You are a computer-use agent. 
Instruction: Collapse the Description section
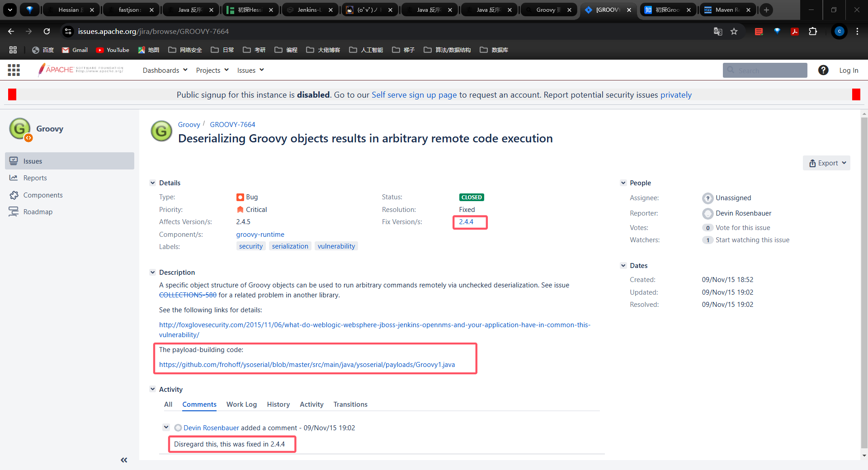[x=152, y=273]
